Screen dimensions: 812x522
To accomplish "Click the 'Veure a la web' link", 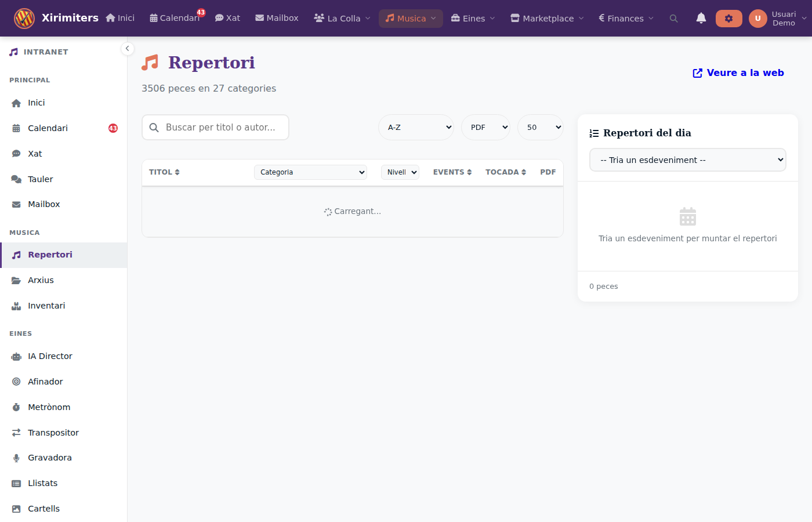I will pyautogui.click(x=738, y=73).
